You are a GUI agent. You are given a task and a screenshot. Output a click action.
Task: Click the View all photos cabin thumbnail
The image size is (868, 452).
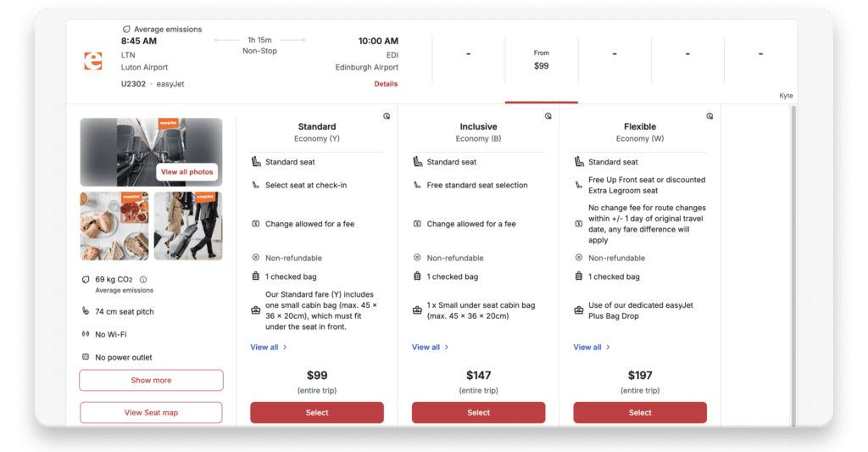(x=187, y=172)
